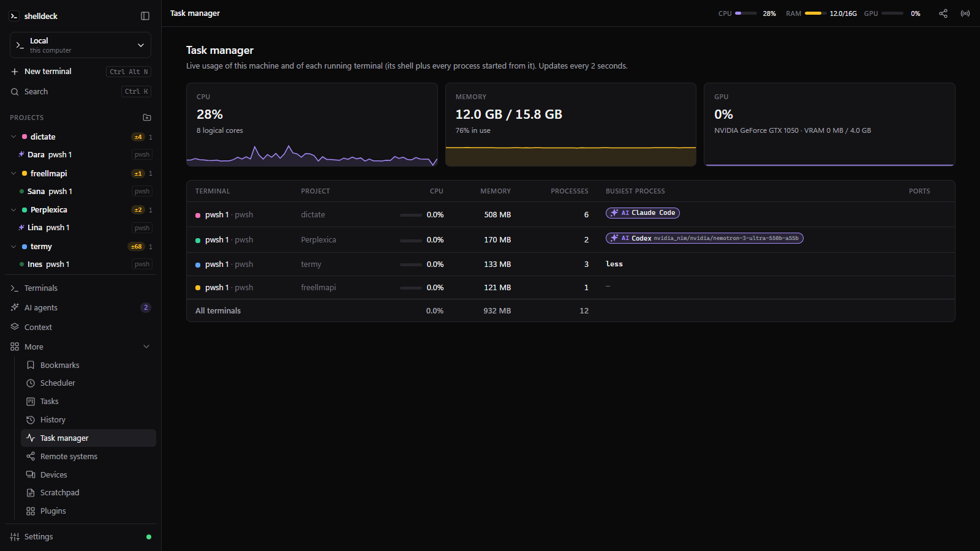Click the CPU usage bar in header

pos(746,13)
